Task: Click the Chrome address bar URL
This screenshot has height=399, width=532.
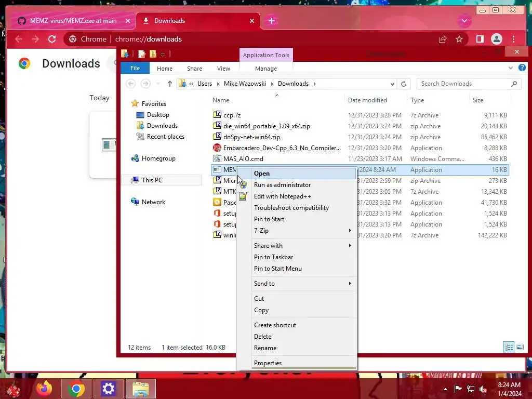Action: click(x=148, y=39)
